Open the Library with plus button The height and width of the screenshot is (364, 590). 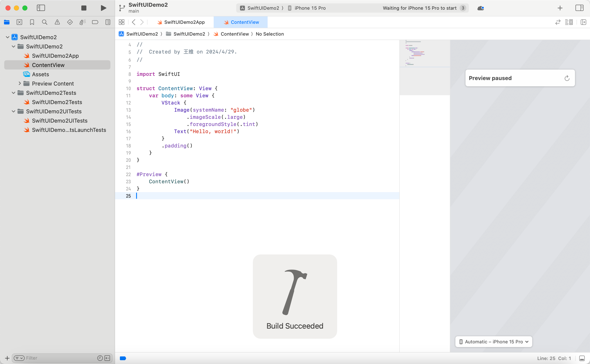click(x=560, y=8)
